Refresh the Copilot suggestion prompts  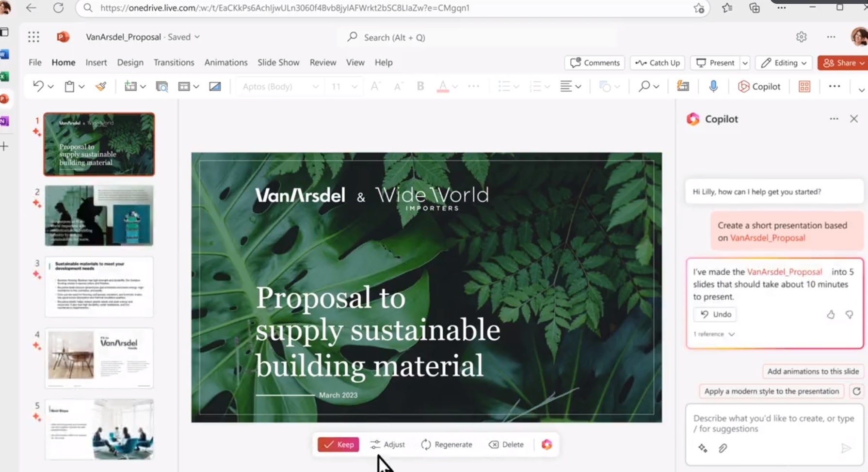pyautogui.click(x=856, y=391)
